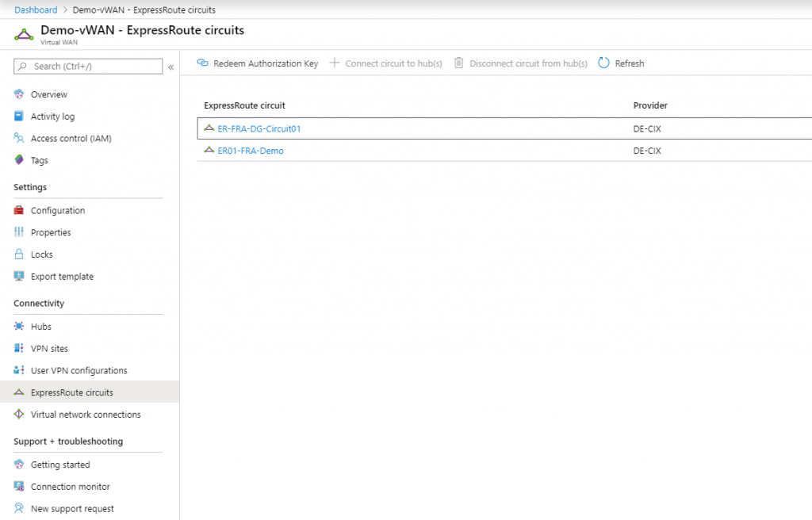Click the plus icon for Connect circuit
This screenshot has width=812, height=520.
pyautogui.click(x=335, y=63)
